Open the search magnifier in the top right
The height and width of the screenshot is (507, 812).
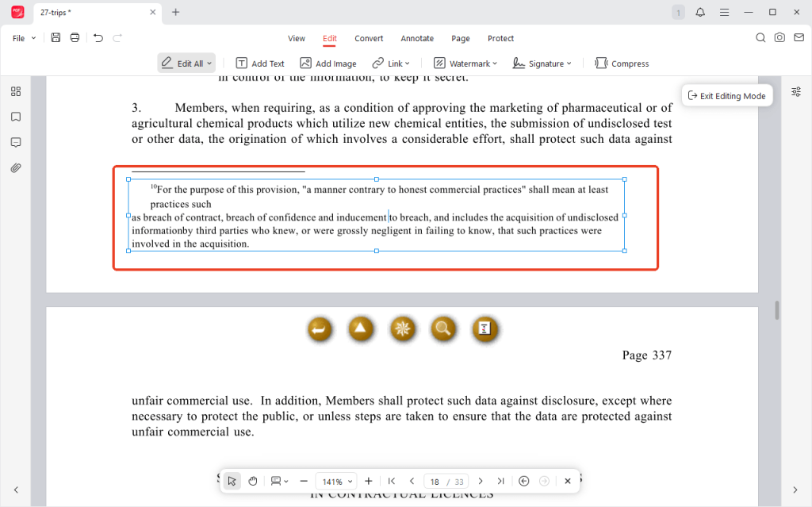tap(760, 37)
